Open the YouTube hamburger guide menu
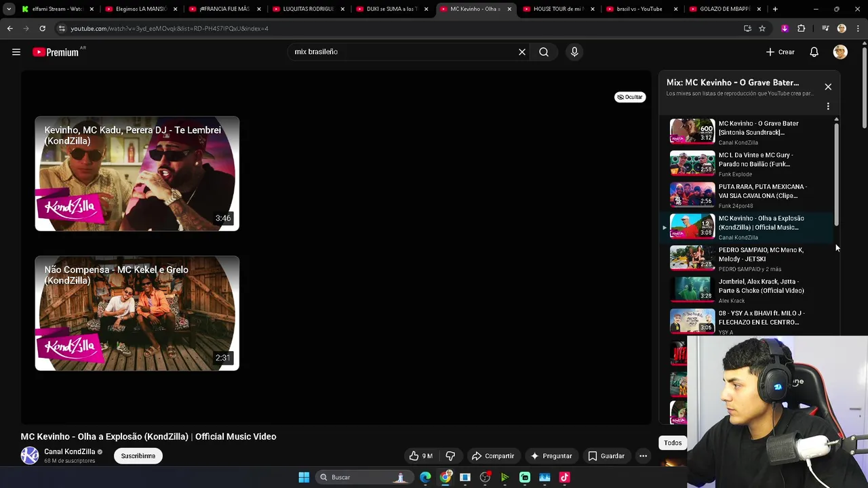Viewport: 868px width, 488px height. 16,52
